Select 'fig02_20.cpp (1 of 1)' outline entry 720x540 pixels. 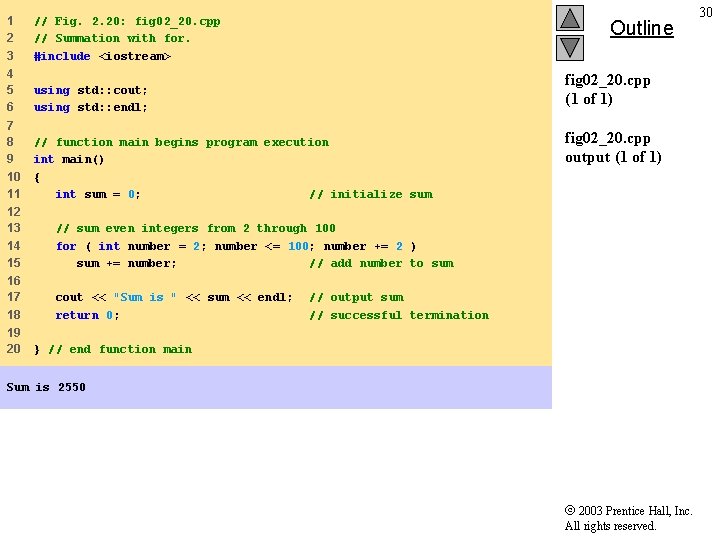point(607,90)
